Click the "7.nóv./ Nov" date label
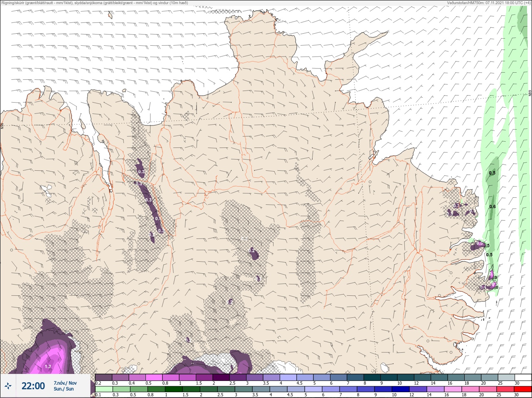The image size is (532, 398). 65,383
